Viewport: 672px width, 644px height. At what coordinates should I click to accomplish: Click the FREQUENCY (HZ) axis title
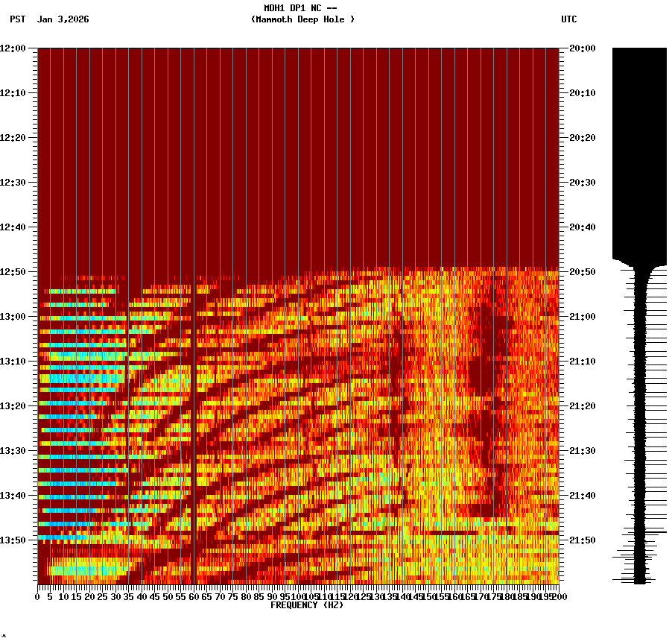(307, 604)
